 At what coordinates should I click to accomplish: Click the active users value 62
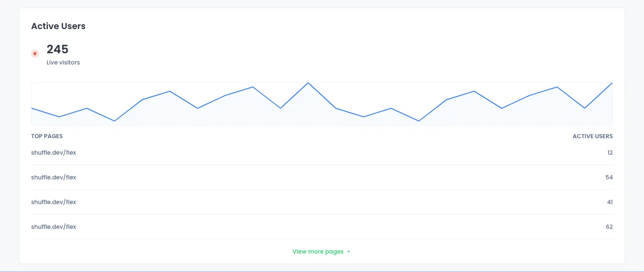pyautogui.click(x=609, y=227)
